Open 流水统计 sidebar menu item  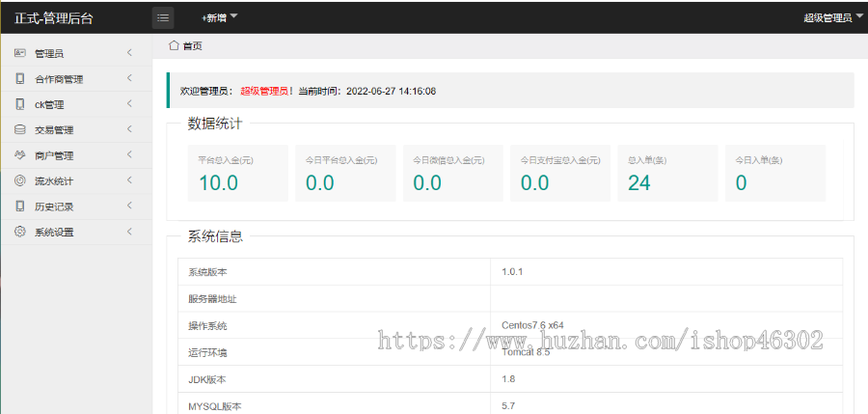click(76, 180)
